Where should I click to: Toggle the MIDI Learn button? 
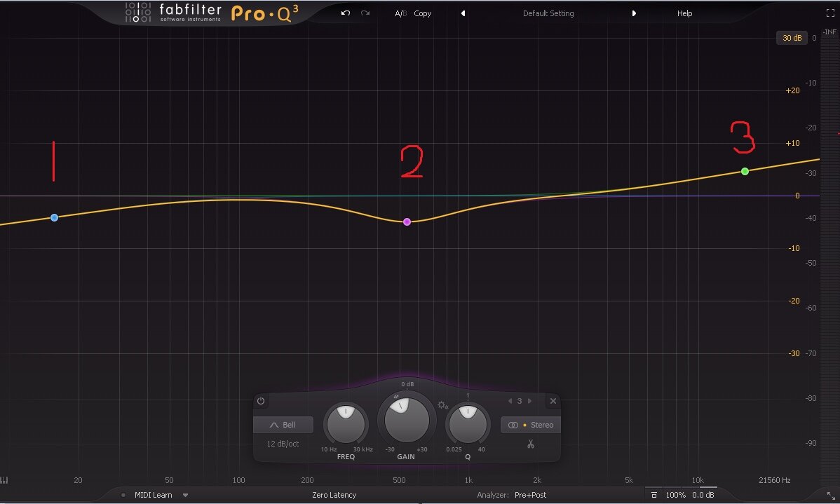pos(154,495)
